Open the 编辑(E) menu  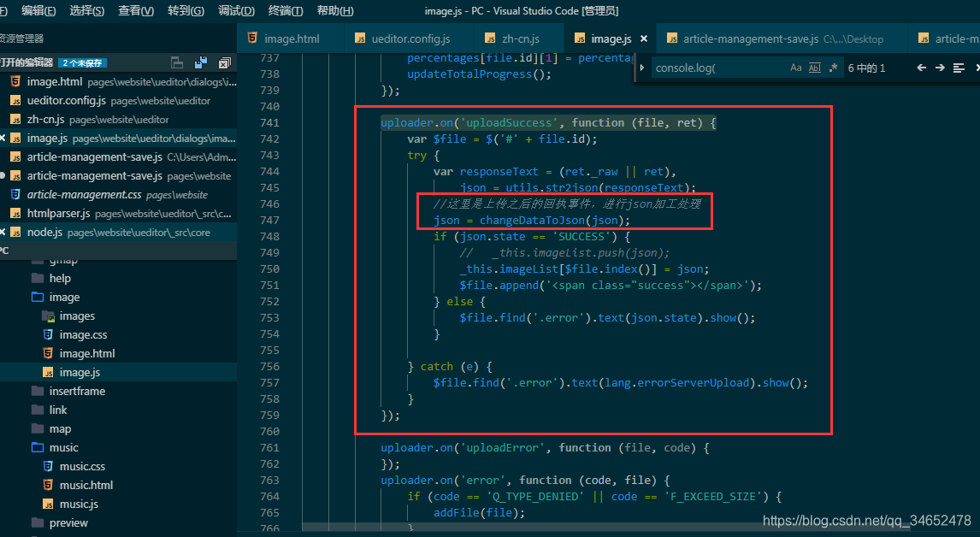[x=38, y=10]
